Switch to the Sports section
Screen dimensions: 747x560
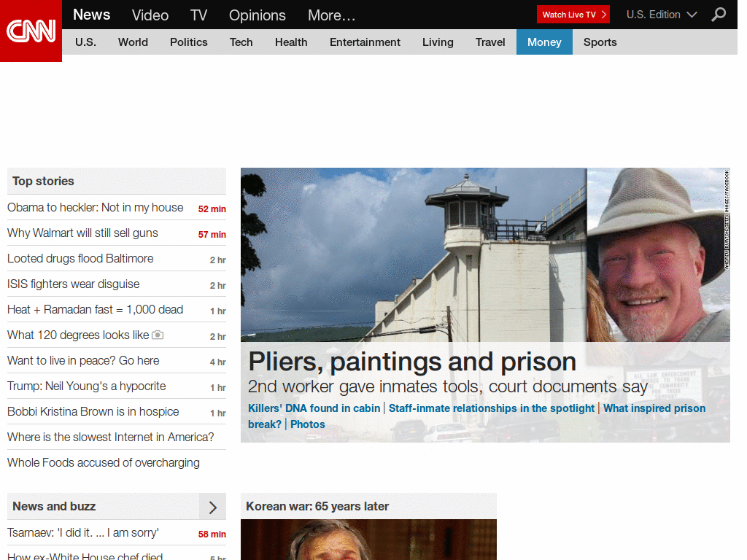pos(600,42)
